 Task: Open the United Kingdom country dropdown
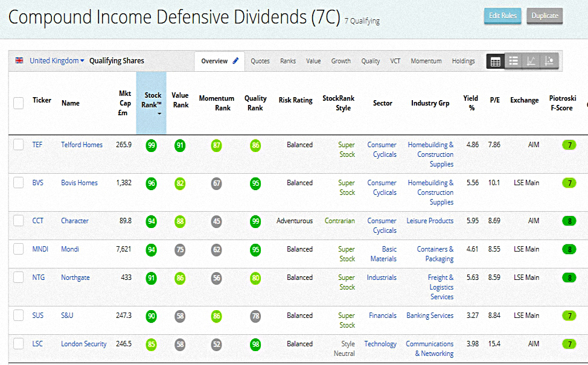[57, 61]
